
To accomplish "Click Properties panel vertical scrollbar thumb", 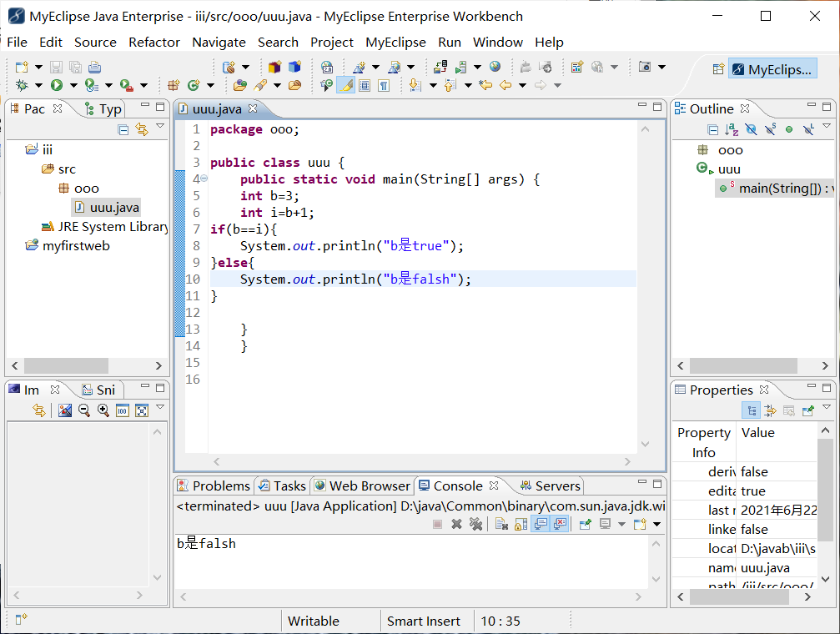I will pyautogui.click(x=825, y=489).
